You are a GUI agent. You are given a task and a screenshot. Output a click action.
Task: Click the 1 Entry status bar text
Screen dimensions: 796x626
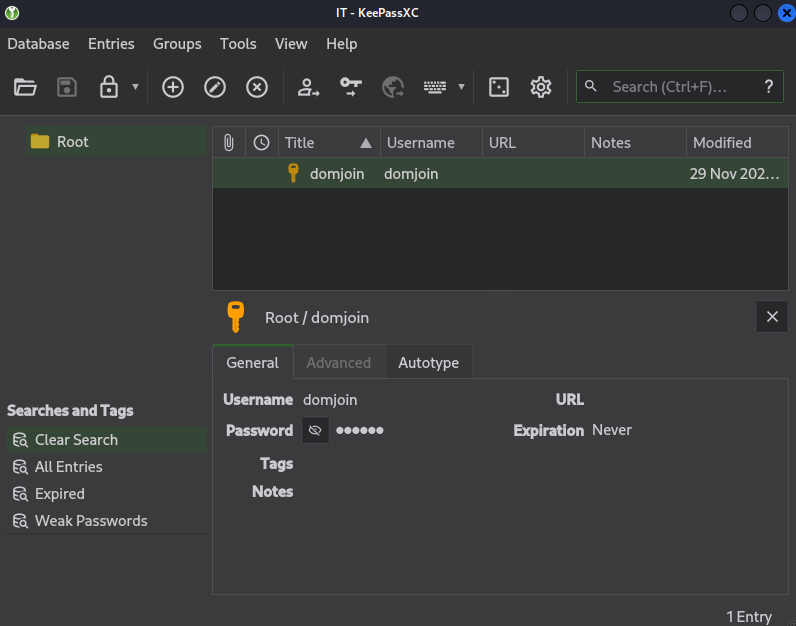click(749, 617)
